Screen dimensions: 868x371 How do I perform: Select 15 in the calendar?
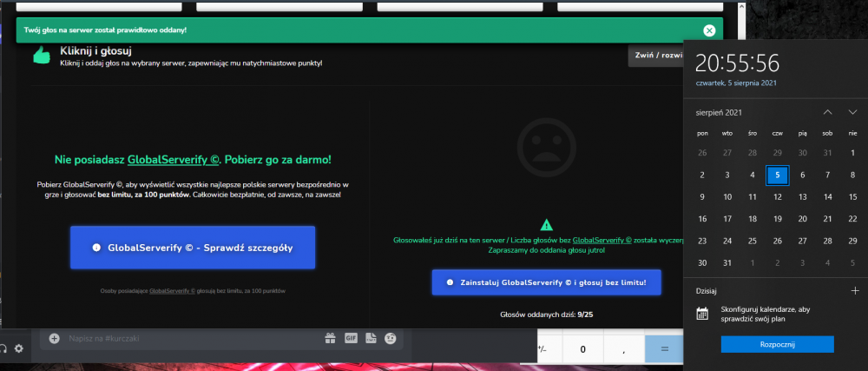pos(852,196)
